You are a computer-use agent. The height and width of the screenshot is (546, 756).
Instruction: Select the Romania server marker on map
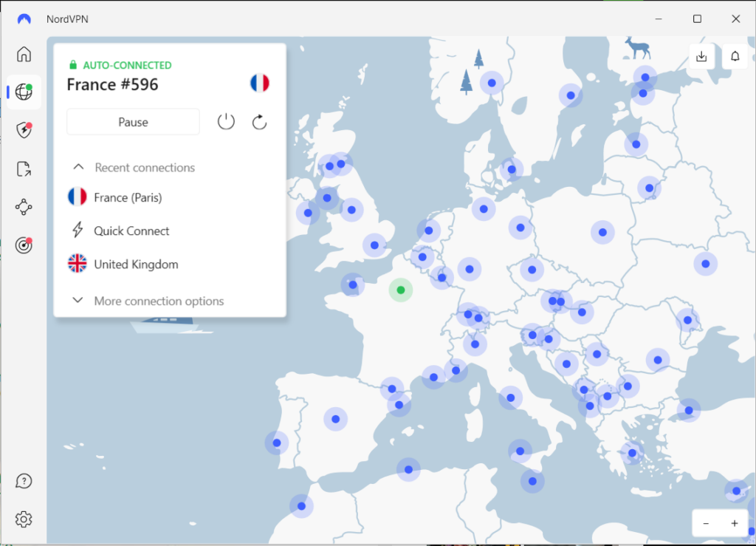658,360
